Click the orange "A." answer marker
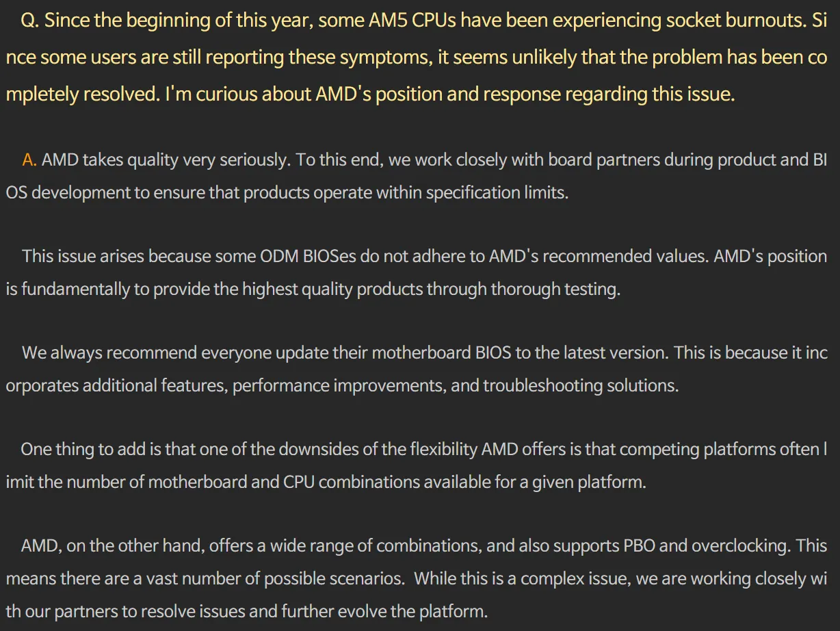The width and height of the screenshot is (840, 631). (x=29, y=161)
